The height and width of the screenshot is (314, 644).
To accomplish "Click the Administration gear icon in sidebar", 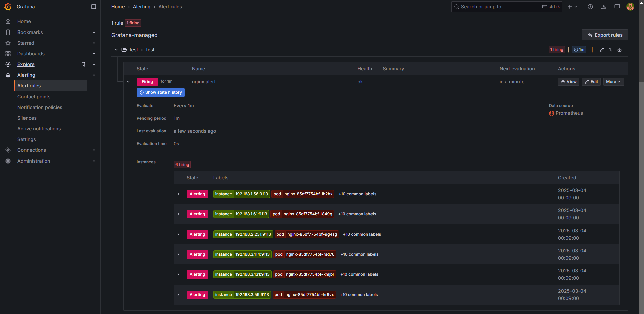I will click(8, 161).
